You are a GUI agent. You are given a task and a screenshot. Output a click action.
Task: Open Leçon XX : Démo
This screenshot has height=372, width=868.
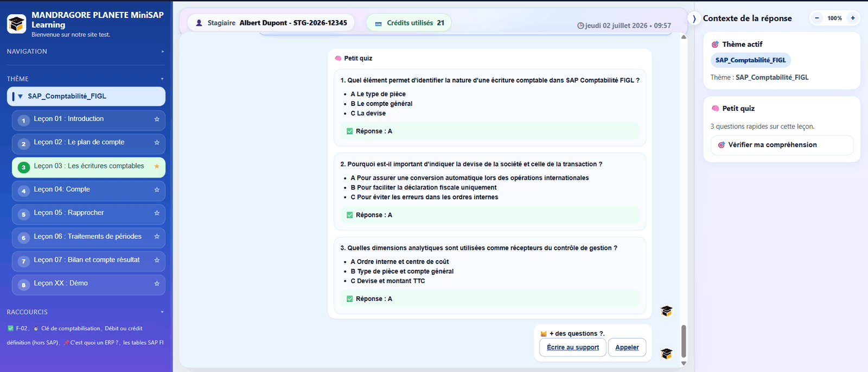coord(88,285)
